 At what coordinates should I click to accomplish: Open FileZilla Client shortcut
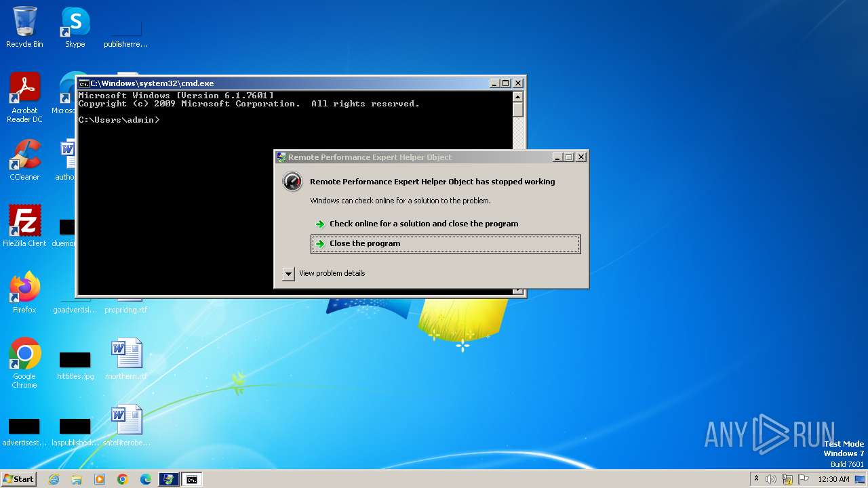click(x=24, y=226)
